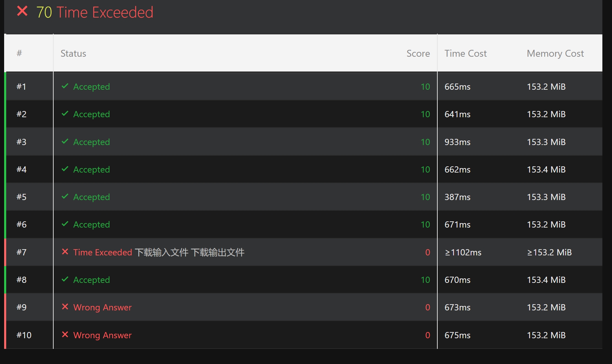
Task: Click the red X icon in row #7
Action: [x=65, y=252]
